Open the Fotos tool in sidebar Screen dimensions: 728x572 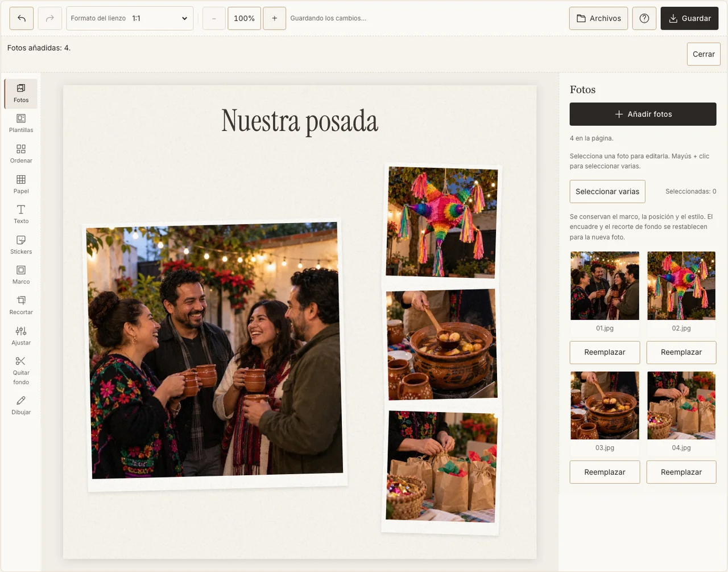[x=21, y=93]
